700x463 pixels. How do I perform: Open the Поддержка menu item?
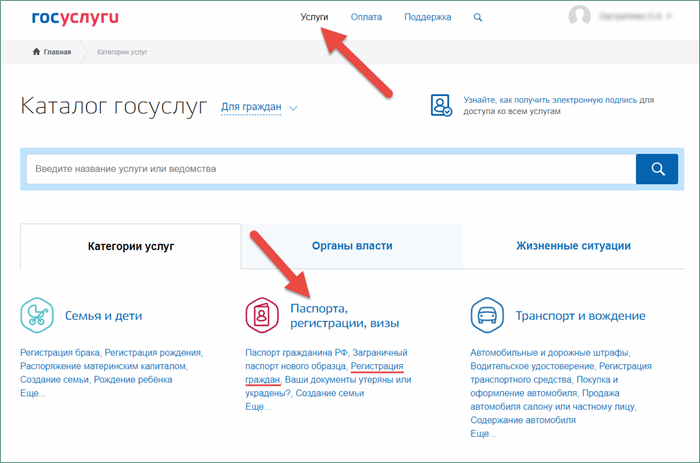(x=428, y=17)
